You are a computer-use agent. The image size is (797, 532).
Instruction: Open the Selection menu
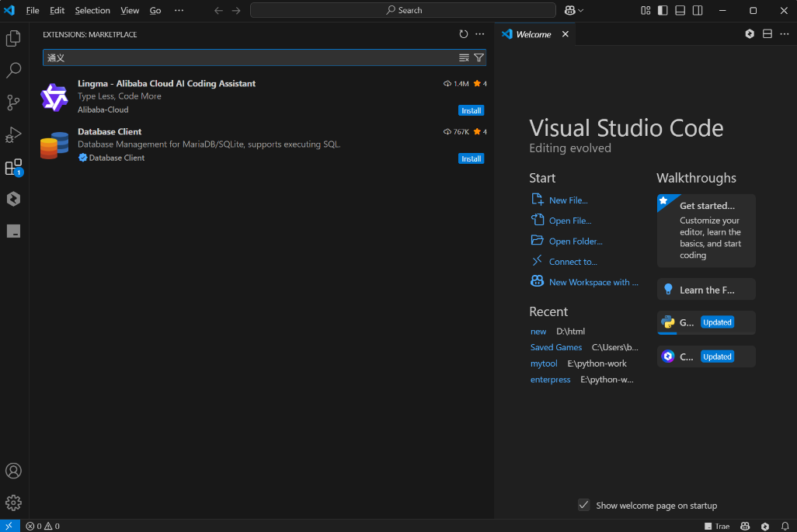click(92, 11)
